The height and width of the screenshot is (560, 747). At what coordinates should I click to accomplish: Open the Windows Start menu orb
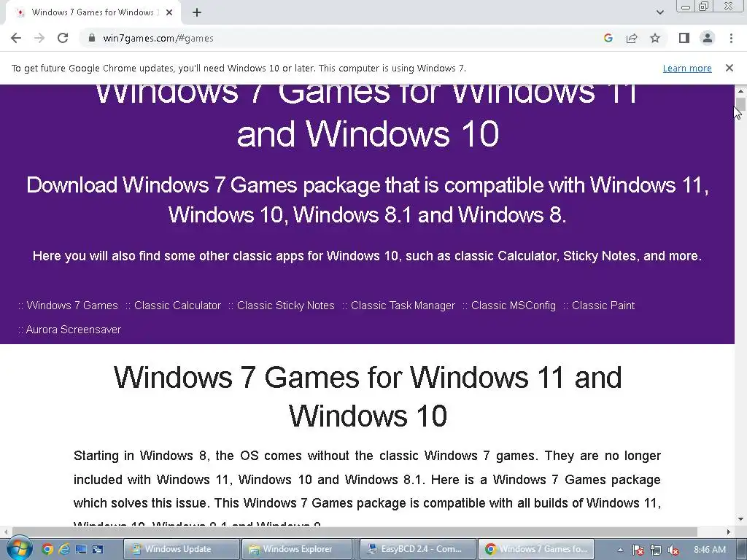19,548
